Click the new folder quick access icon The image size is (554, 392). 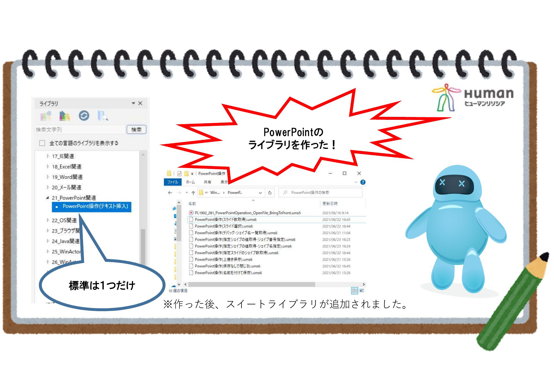pos(186,173)
